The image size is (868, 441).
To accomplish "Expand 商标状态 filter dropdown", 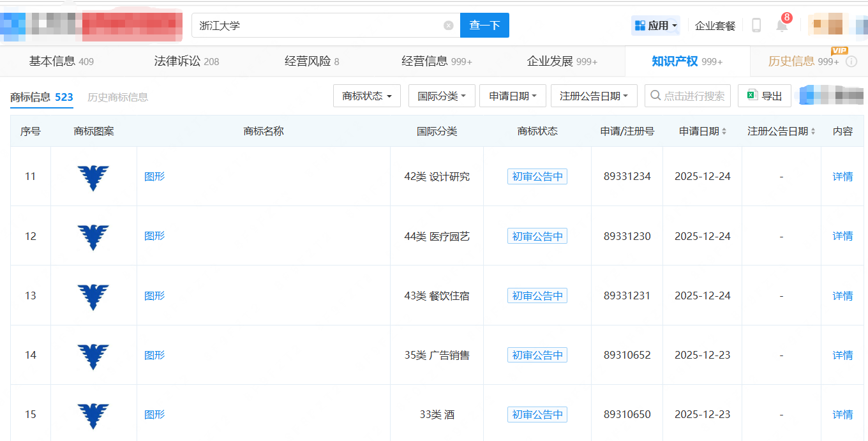I will [x=367, y=96].
